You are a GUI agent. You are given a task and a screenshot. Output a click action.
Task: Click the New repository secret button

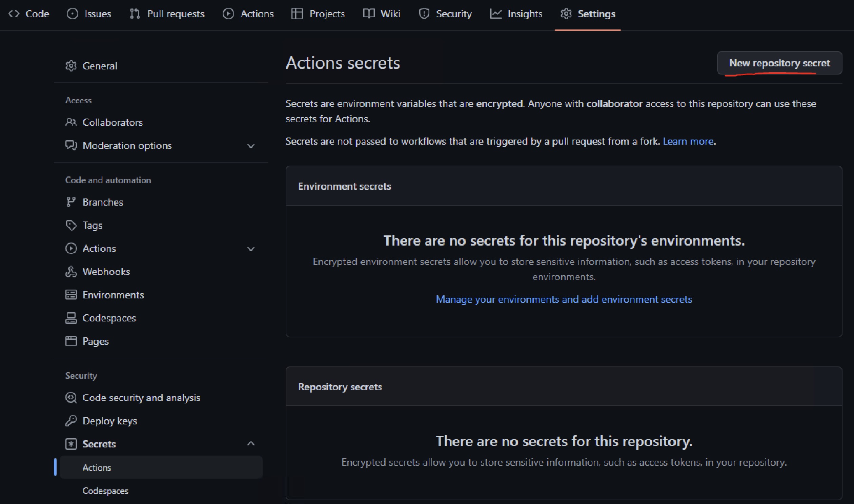coord(779,63)
